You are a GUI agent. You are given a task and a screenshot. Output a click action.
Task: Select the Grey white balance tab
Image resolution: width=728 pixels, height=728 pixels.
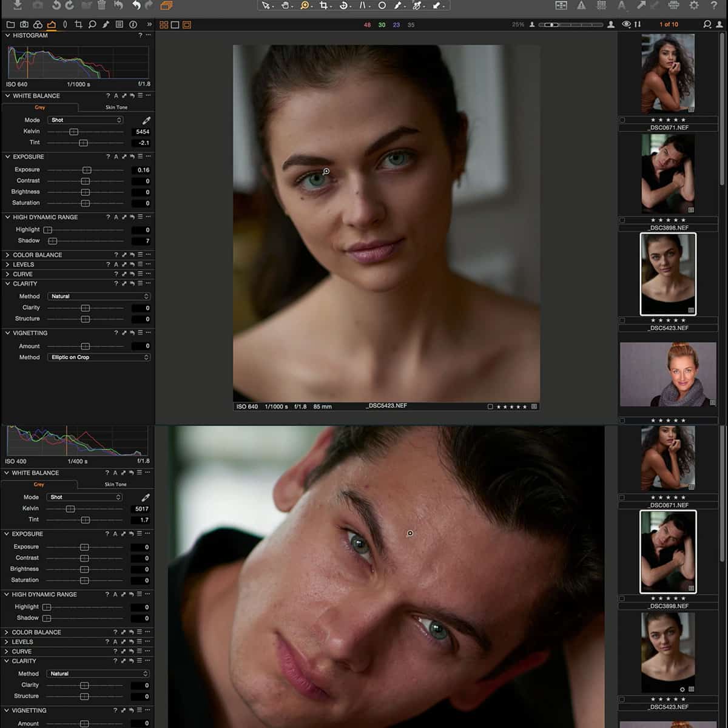(x=39, y=107)
